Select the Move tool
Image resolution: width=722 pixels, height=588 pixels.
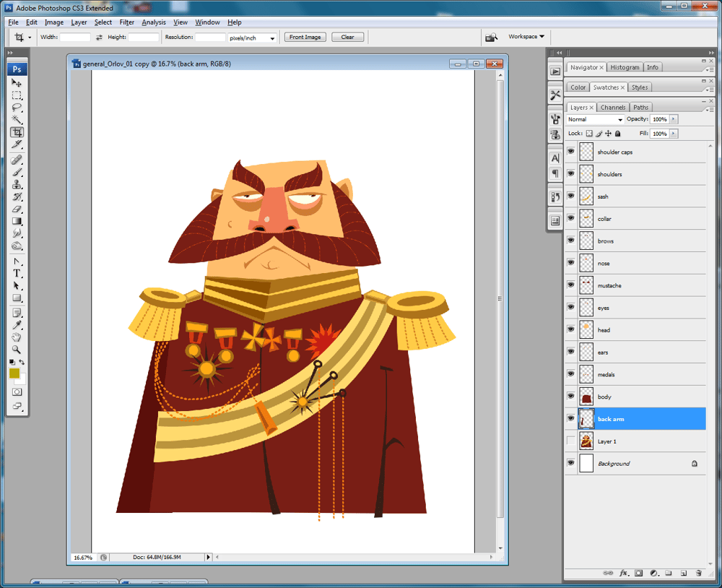point(17,83)
